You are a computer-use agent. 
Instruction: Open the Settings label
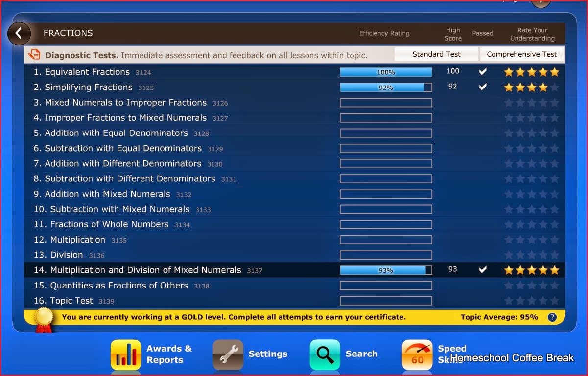coord(268,354)
